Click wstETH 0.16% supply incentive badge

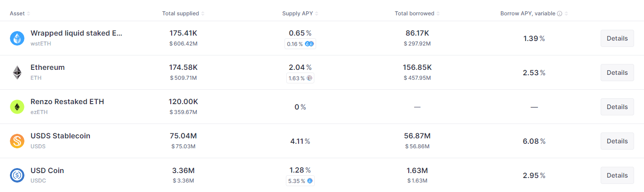click(x=300, y=44)
